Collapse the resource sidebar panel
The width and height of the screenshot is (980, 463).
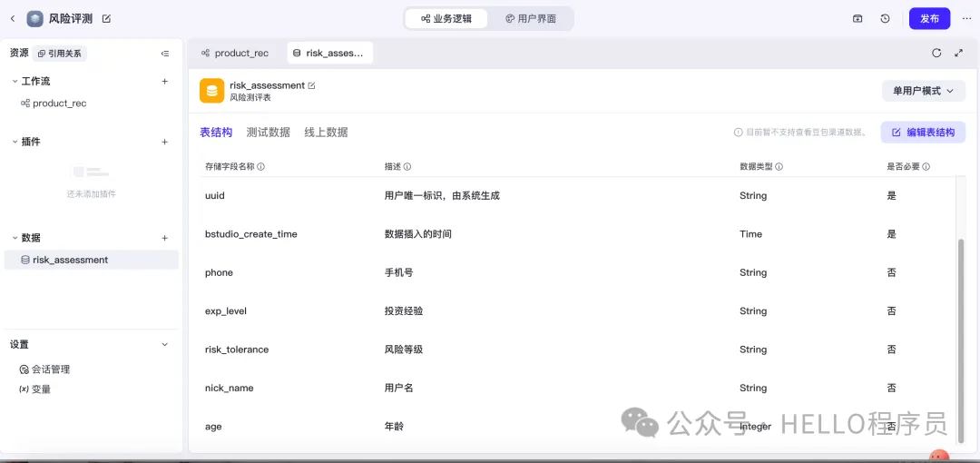(x=165, y=54)
